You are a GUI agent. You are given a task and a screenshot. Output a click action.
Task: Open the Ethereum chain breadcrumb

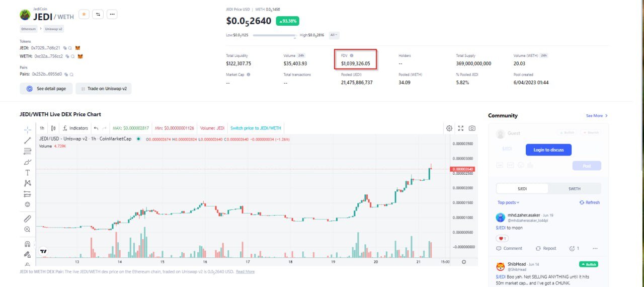[x=29, y=29]
